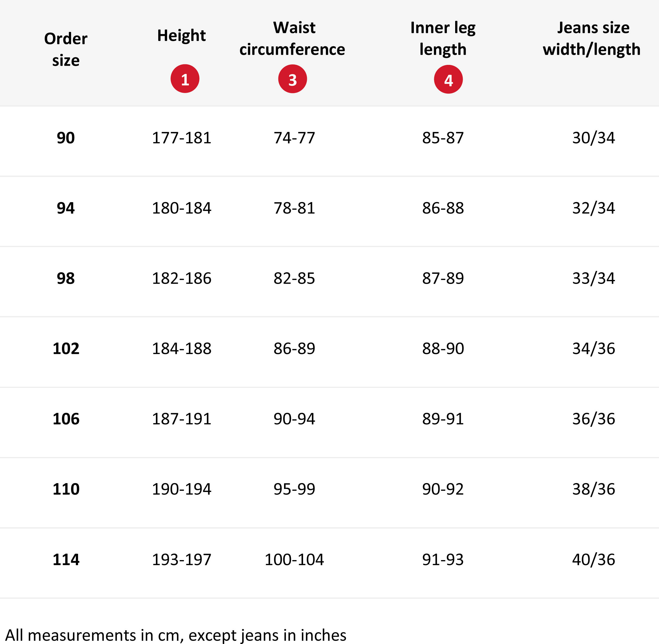This screenshot has width=659, height=644.
Task: Select the Order size column header
Action: 66,49
